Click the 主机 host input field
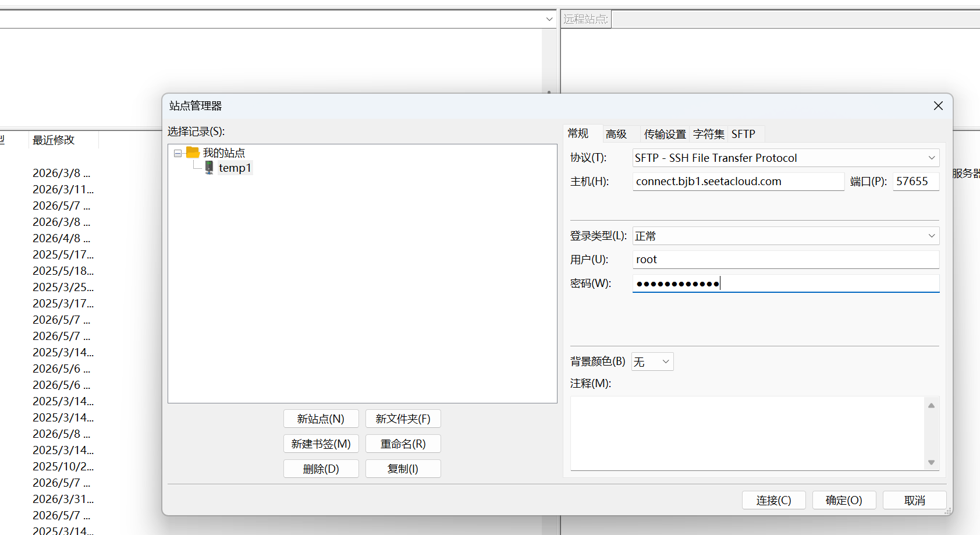980x535 pixels. [738, 181]
